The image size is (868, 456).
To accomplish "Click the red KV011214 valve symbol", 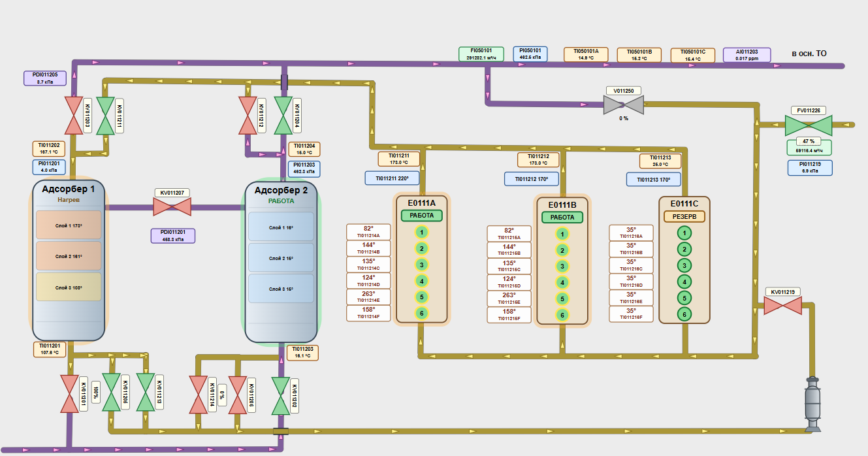I will point(198,395).
